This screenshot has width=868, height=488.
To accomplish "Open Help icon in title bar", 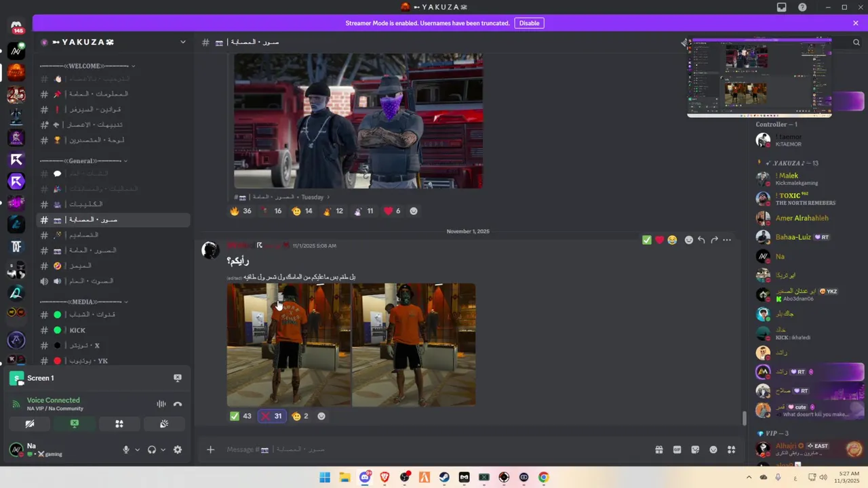I will coord(803,7).
